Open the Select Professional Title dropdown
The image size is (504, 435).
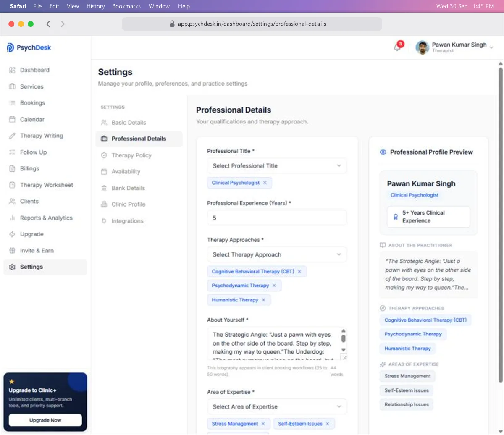(x=277, y=166)
